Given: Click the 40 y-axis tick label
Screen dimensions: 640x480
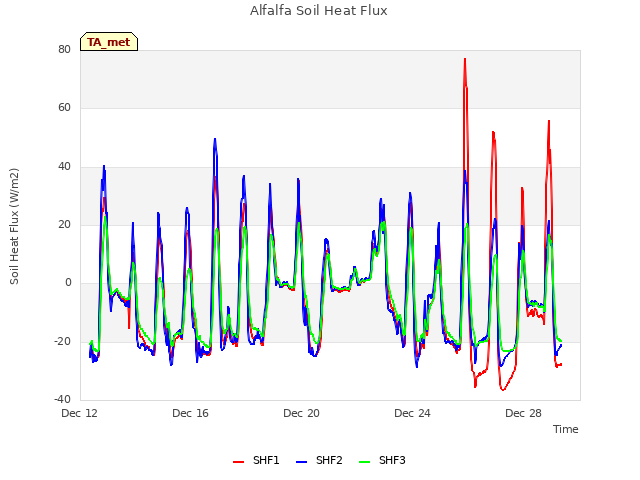Looking at the screenshot, I should click(x=64, y=167).
